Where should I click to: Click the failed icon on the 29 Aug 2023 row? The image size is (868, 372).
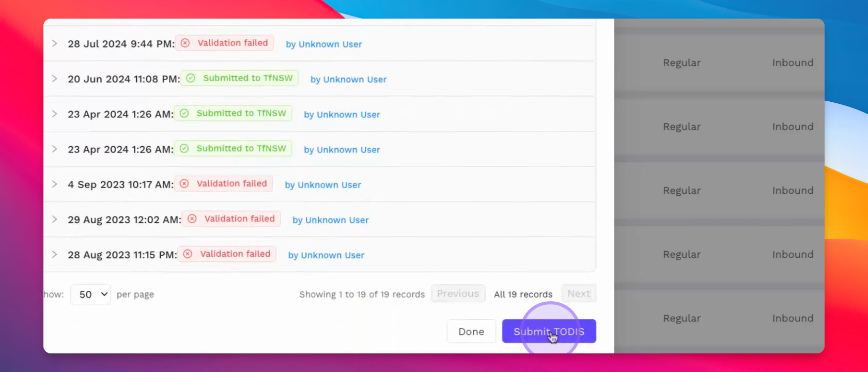tap(192, 219)
